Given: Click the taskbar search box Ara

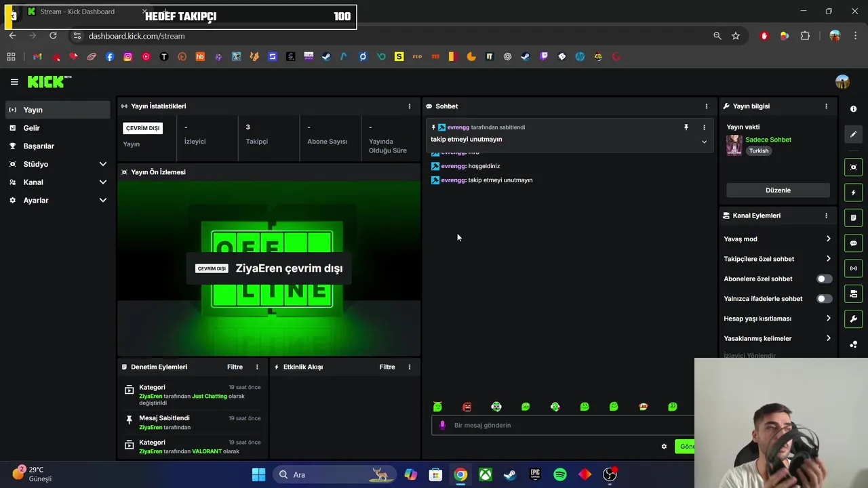Looking at the screenshot, I should pyautogui.click(x=334, y=474).
